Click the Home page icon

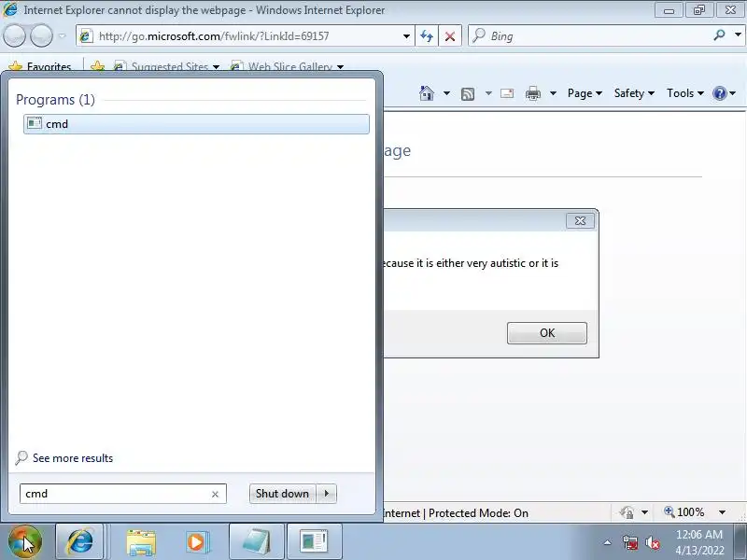[427, 93]
